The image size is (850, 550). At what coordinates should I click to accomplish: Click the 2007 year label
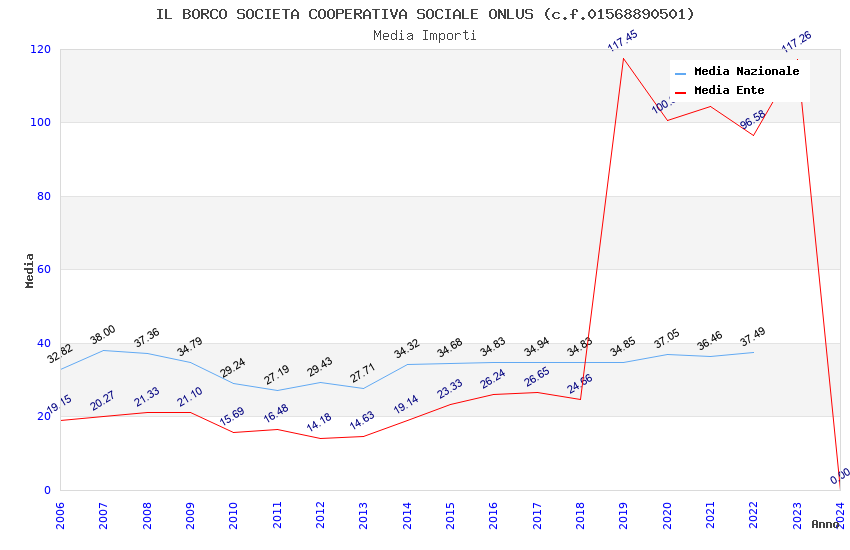pyautogui.click(x=104, y=515)
